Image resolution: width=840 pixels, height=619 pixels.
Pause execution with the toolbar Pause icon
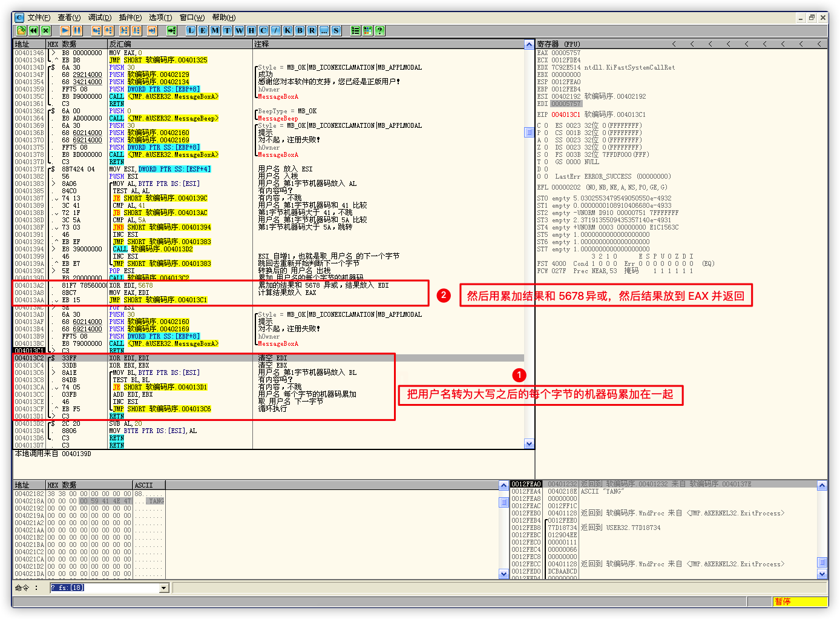click(77, 30)
